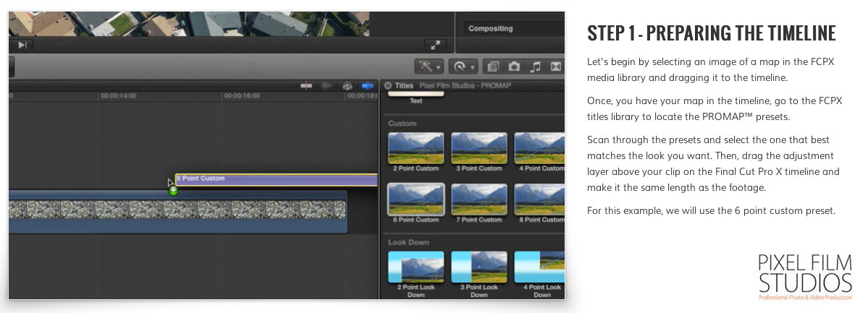
Task: Select the 8 Point Custom preset
Action: click(x=539, y=199)
